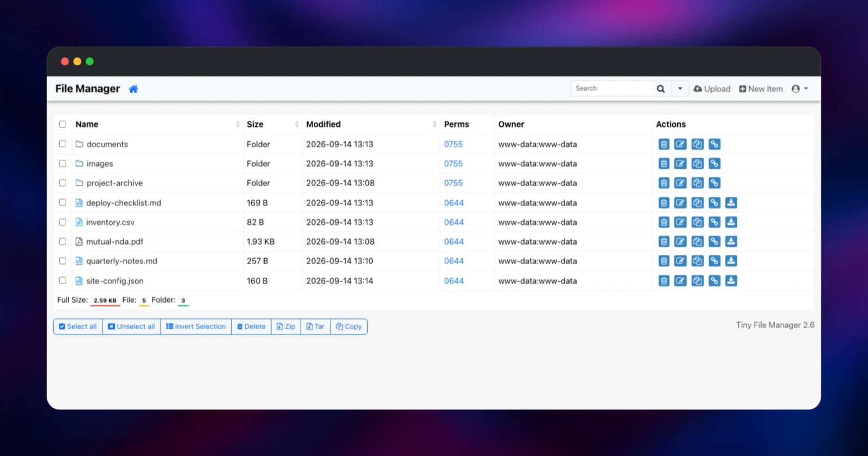The width and height of the screenshot is (868, 456).
Task: Delete deploy-checklist.md via trash icon
Action: [663, 203]
